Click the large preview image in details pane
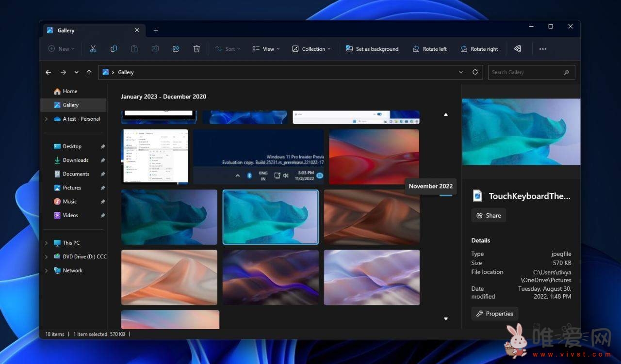Screen dimensions: 621x364 click(521, 132)
